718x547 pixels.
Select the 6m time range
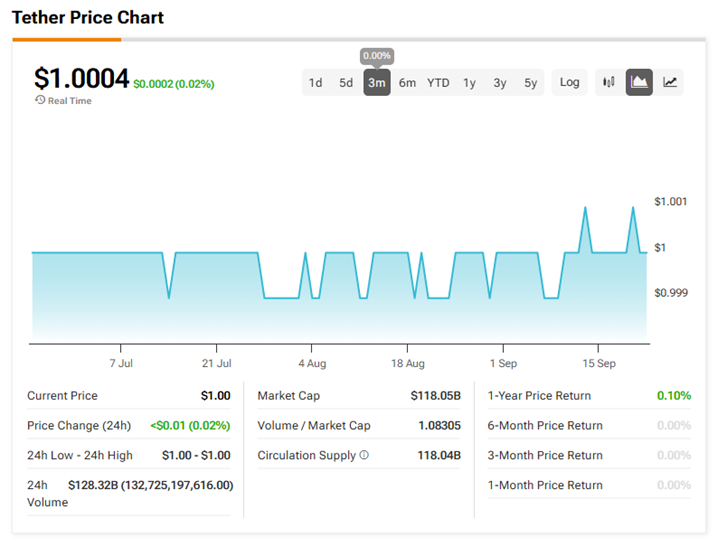tap(408, 83)
